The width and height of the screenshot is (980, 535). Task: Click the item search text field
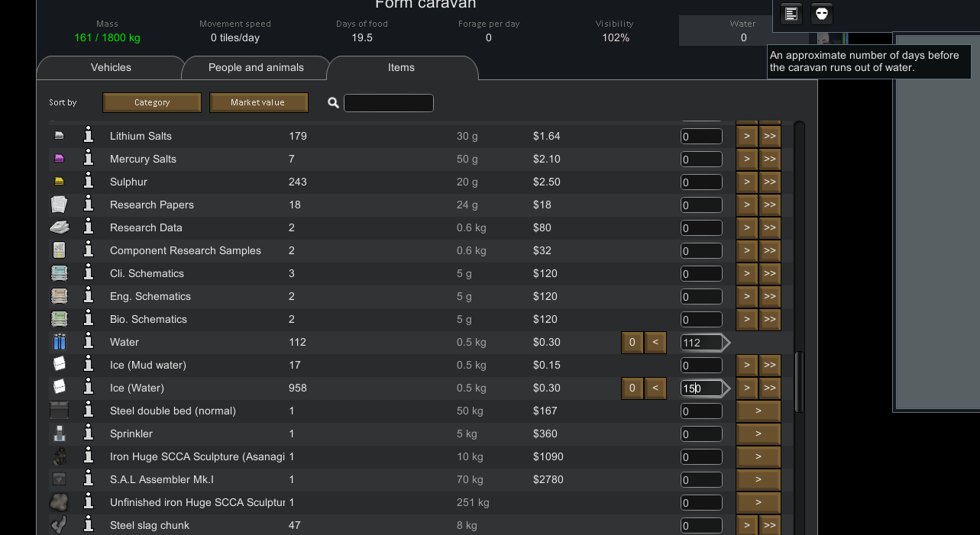tap(389, 103)
